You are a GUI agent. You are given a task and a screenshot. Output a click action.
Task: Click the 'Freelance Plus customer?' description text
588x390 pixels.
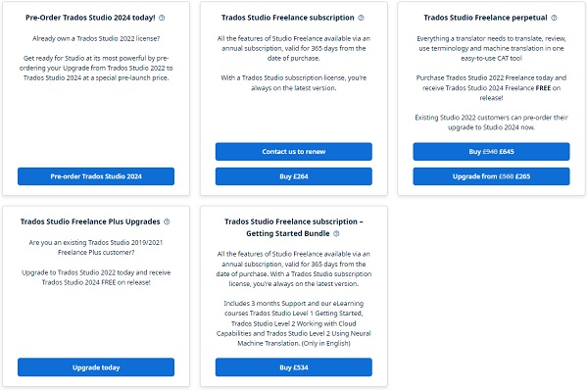96,253
